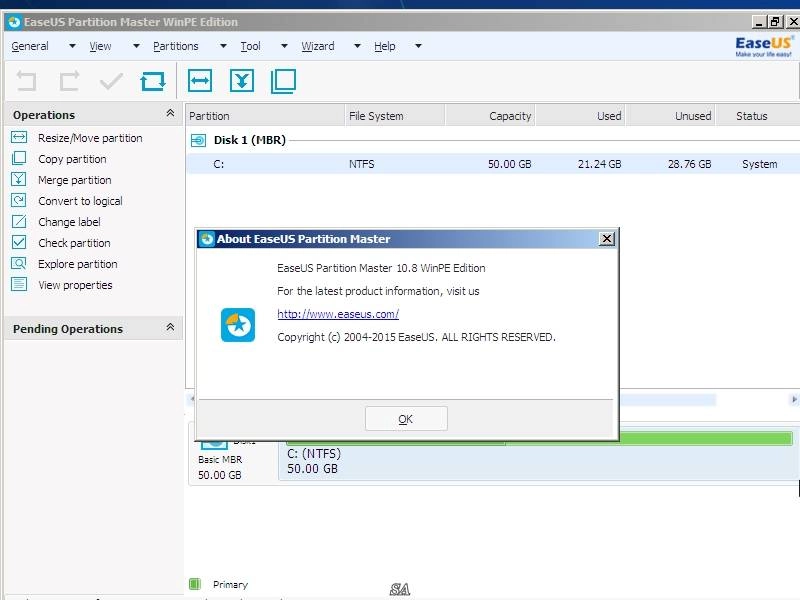Viewport: 800px width, 600px height.
Task: Collapse the Operations panel
Action: click(x=170, y=113)
